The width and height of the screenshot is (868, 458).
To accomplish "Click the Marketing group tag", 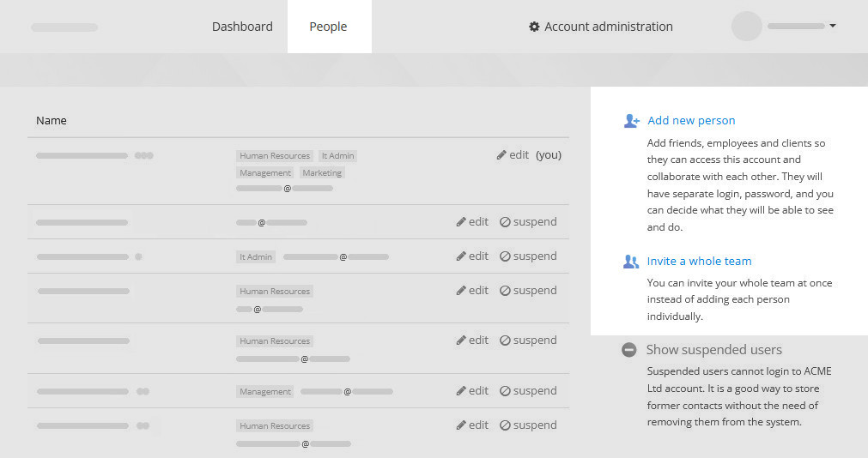I will (x=322, y=172).
